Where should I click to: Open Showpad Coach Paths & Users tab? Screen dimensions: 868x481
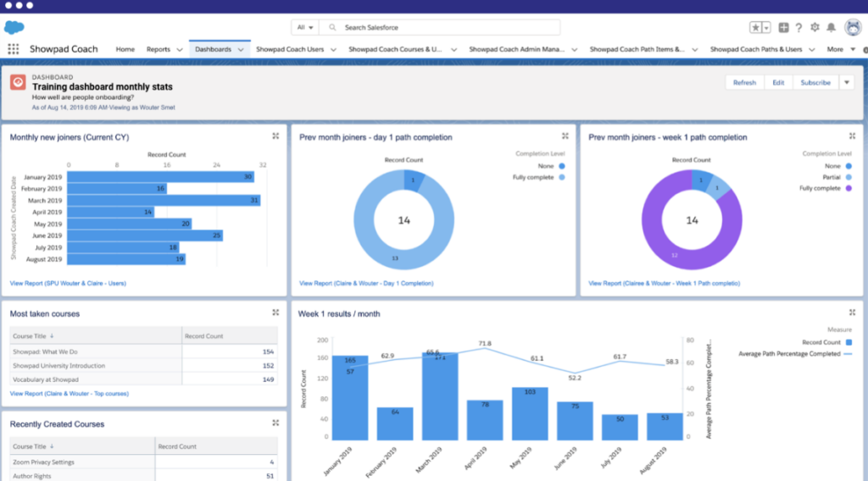click(756, 49)
